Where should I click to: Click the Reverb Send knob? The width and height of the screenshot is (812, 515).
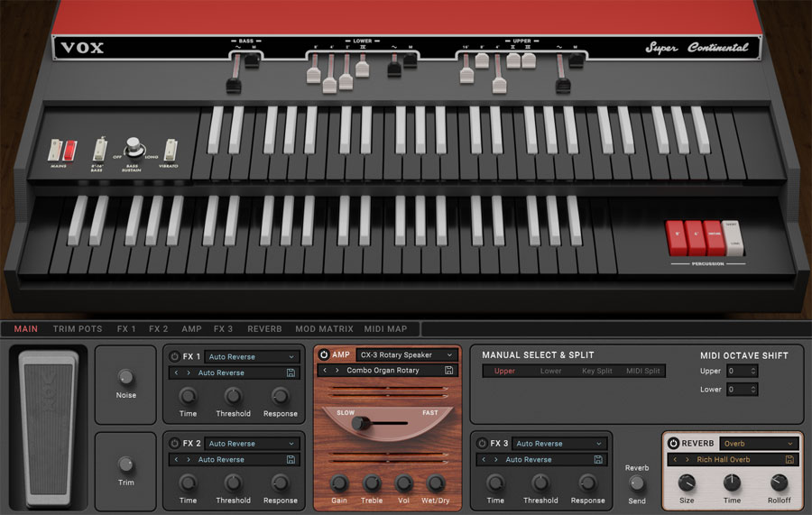(637, 483)
